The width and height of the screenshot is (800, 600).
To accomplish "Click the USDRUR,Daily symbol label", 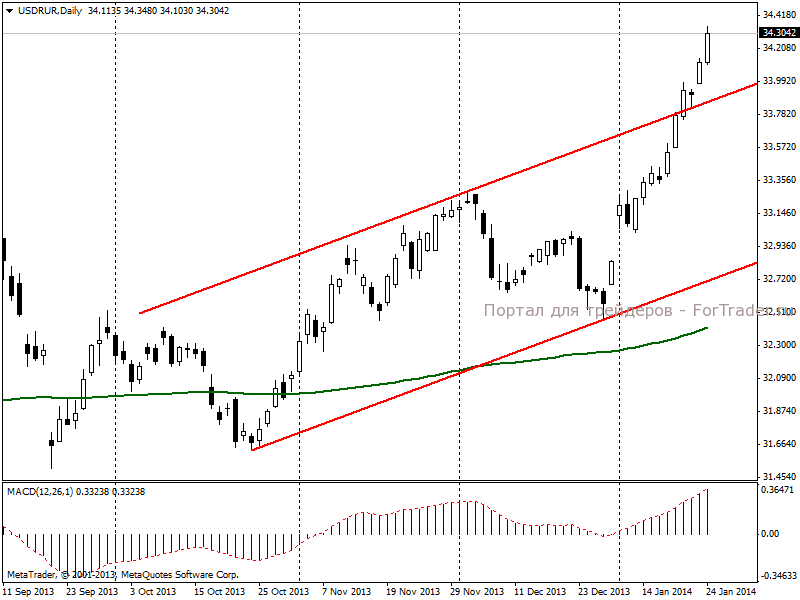I will [x=50, y=11].
